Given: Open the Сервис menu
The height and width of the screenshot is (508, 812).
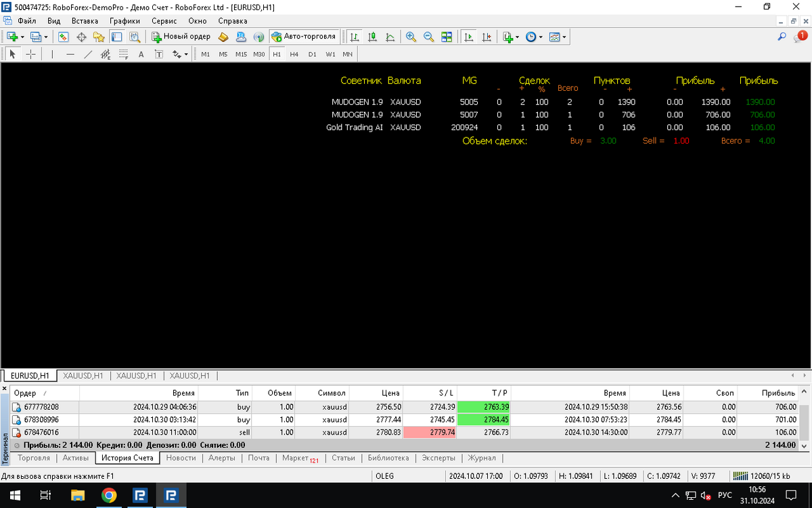Looking at the screenshot, I should click(164, 21).
